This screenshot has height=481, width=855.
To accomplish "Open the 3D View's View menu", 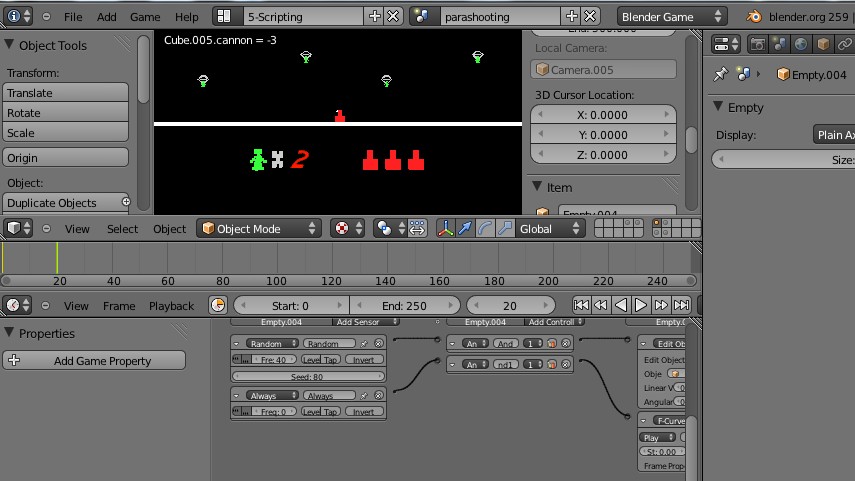I will (x=77, y=229).
